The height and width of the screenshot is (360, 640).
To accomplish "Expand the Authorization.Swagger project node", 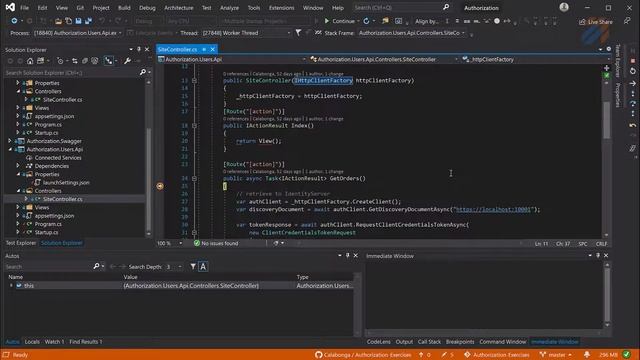I will pos(10,141).
